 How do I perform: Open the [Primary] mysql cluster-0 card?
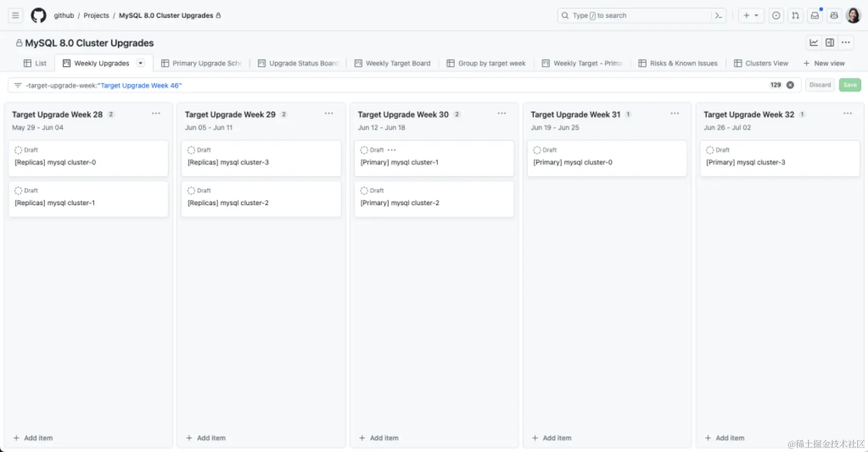click(608, 158)
